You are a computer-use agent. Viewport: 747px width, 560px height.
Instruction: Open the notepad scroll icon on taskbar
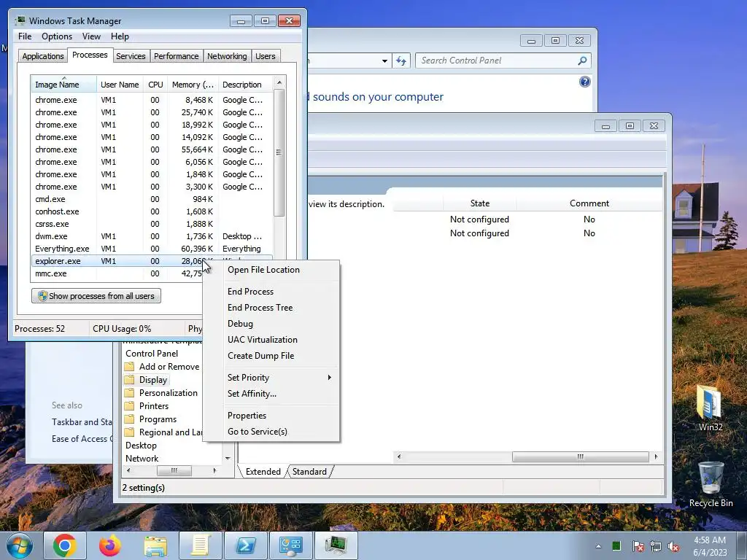[201, 545]
